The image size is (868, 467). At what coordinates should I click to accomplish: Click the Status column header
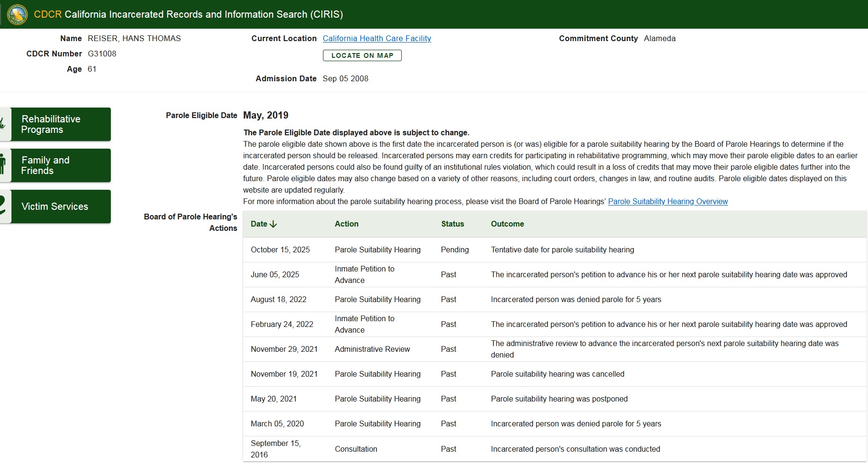pyautogui.click(x=452, y=224)
